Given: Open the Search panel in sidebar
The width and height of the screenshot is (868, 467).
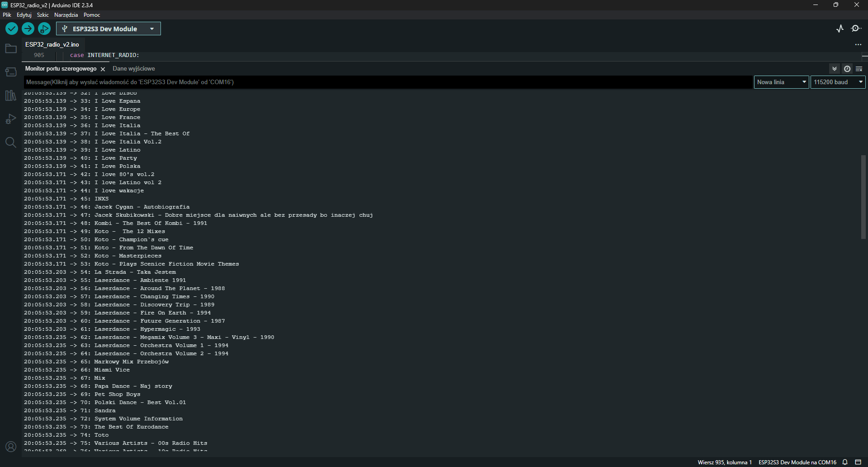Looking at the screenshot, I should 11,143.
